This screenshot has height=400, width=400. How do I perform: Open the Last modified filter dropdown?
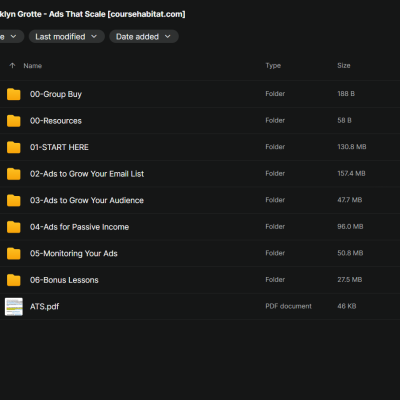[67, 37]
